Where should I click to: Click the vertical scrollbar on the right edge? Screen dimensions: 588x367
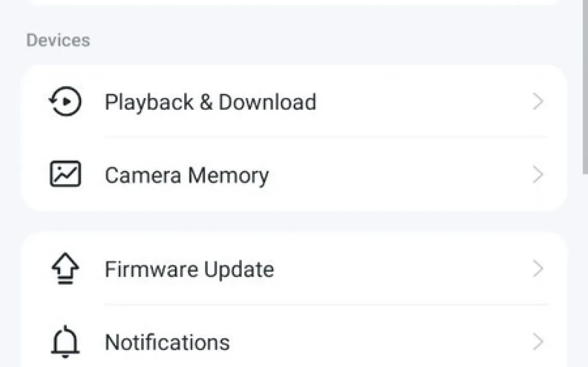pos(585,87)
